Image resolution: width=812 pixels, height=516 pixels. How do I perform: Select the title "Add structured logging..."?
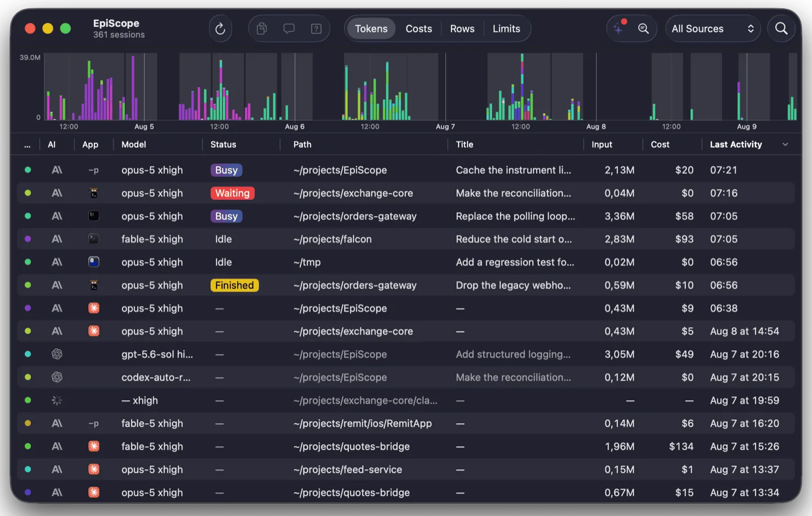click(513, 355)
